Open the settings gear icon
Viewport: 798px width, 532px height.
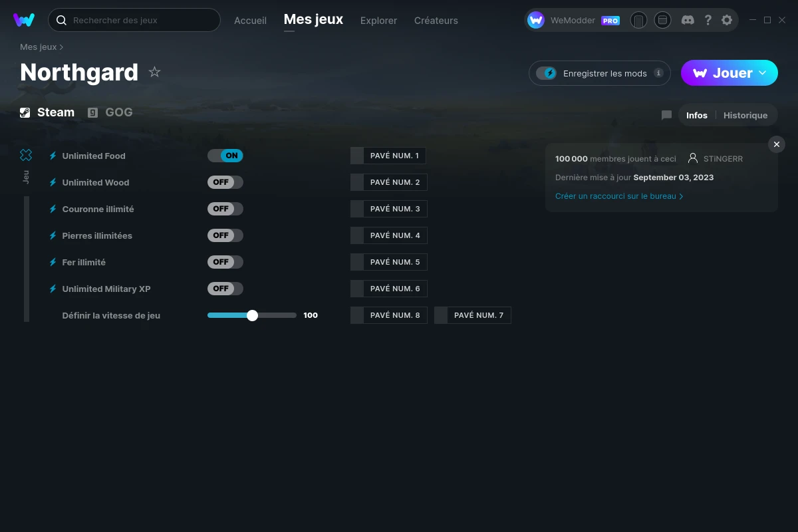tap(727, 20)
